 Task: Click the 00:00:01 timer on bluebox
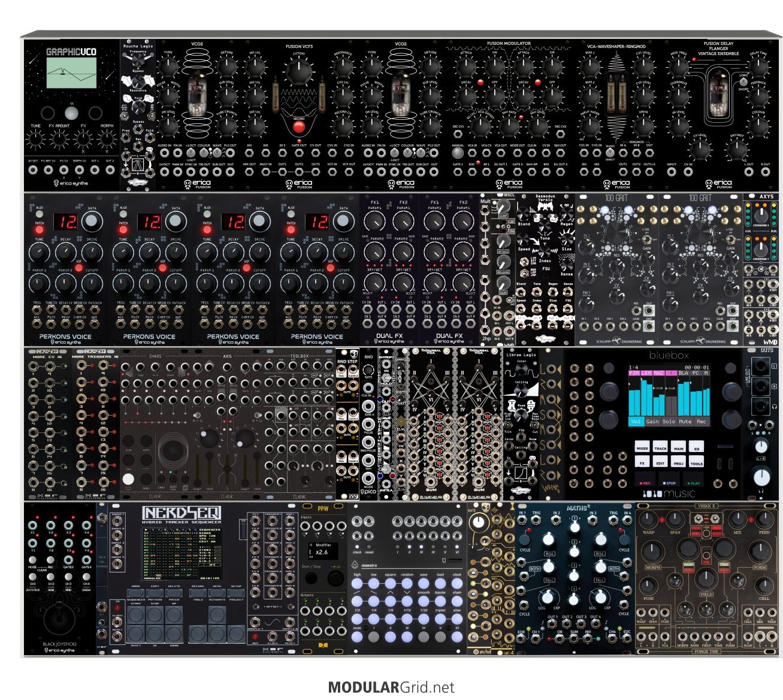(697, 367)
